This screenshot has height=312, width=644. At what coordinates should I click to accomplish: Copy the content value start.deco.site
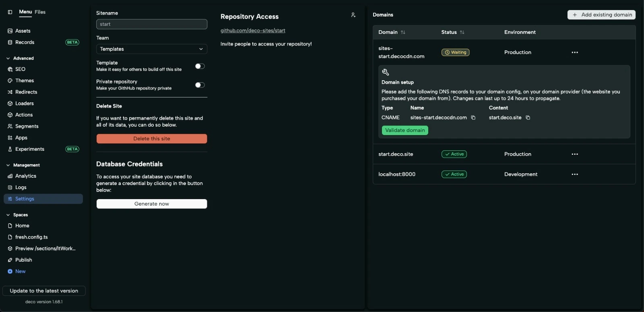528,118
